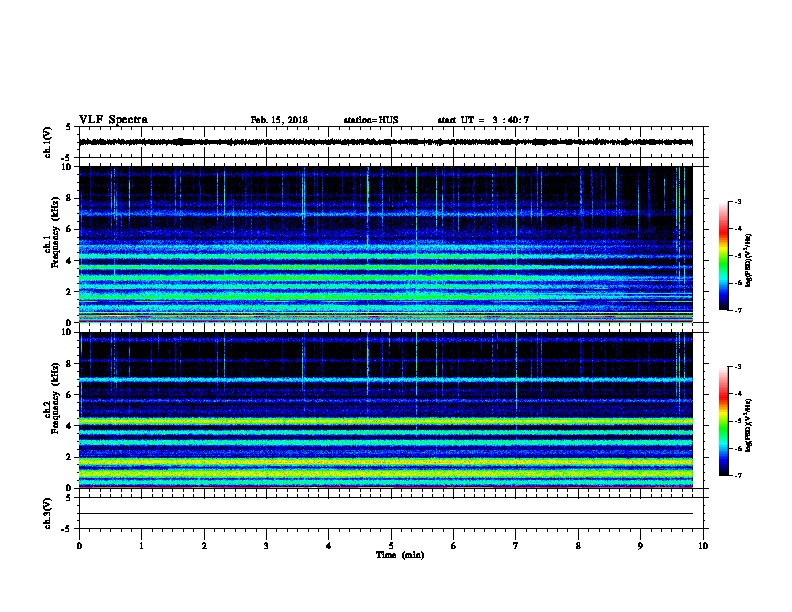Click the "8" tick label on Time axis

[578, 546]
